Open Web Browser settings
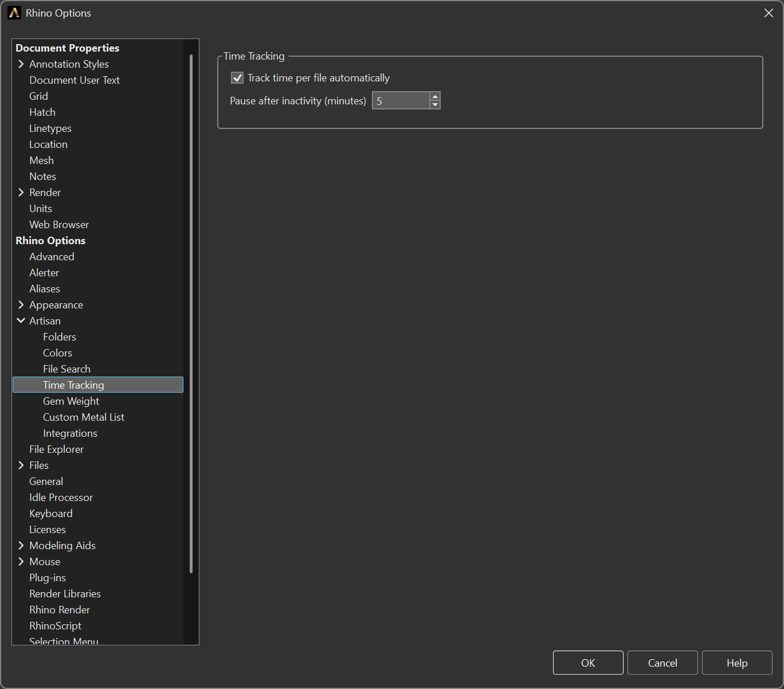This screenshot has height=689, width=784. [x=59, y=225]
